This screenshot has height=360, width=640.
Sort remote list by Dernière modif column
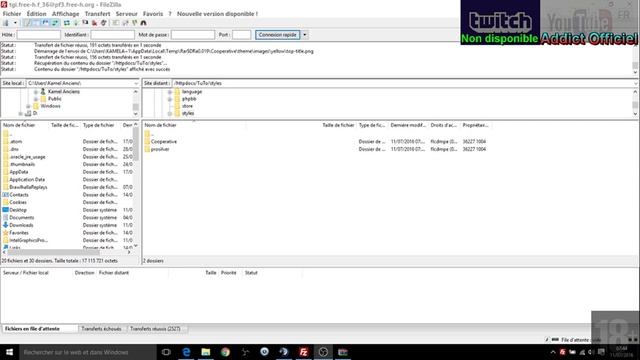[x=408, y=125]
